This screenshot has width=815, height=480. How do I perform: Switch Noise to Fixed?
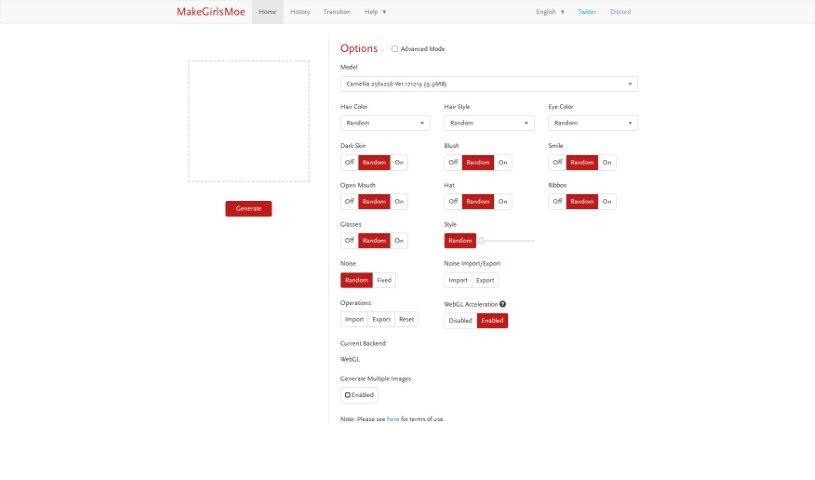pyautogui.click(x=384, y=280)
